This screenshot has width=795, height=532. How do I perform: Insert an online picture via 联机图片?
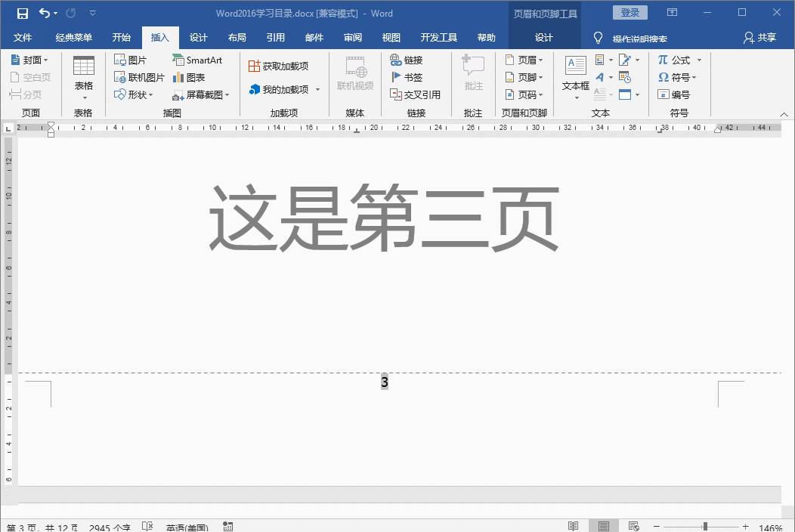139,78
